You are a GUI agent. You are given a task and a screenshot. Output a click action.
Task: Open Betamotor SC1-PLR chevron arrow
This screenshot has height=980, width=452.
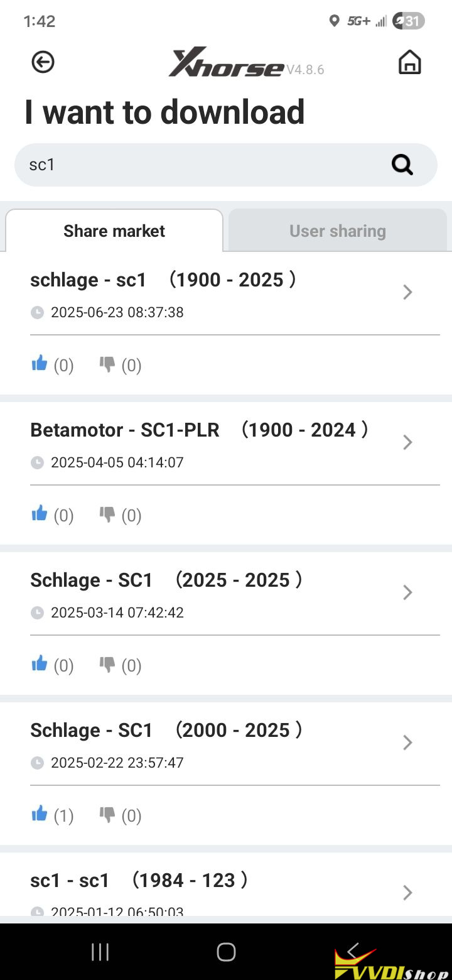[x=407, y=442]
